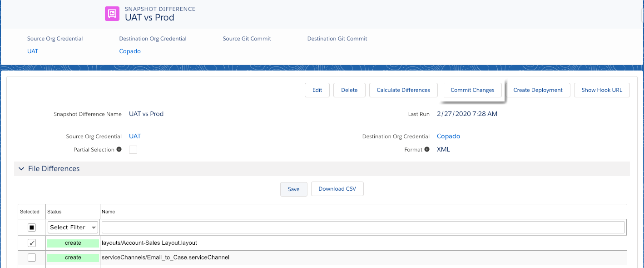Click the Edit button

point(317,90)
